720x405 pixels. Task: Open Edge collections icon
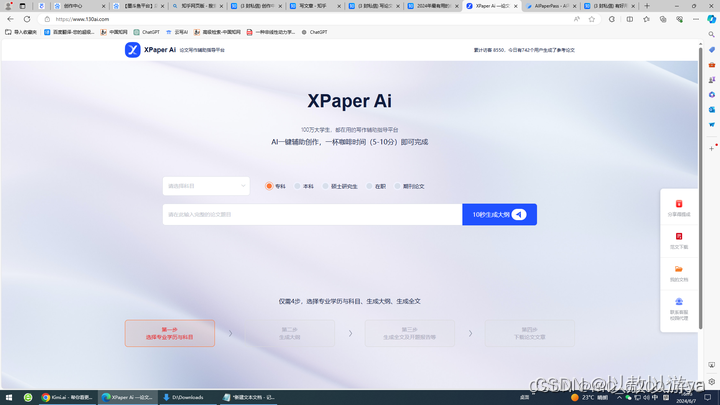[x=663, y=19]
